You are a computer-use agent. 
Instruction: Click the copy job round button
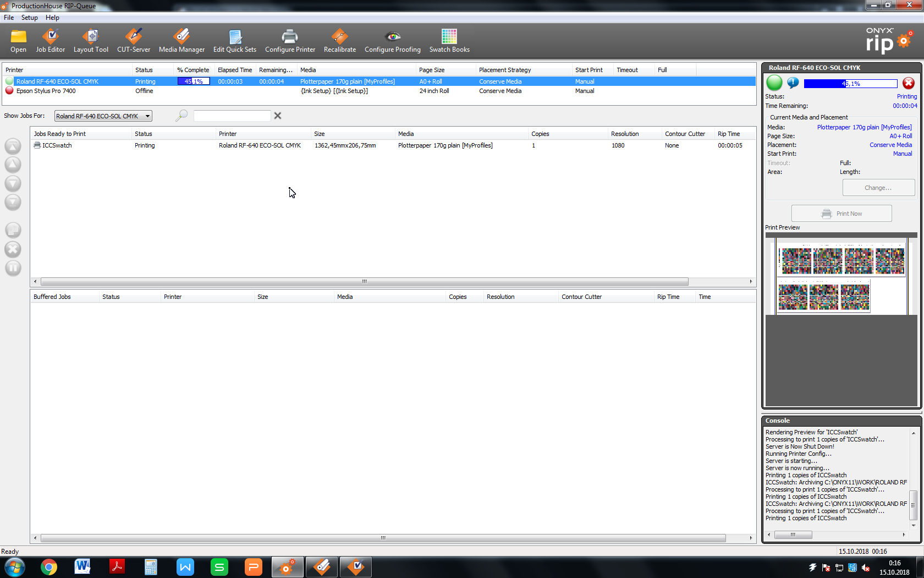point(13,230)
